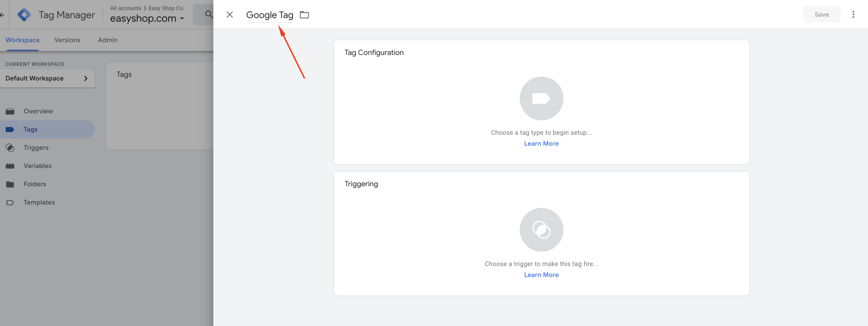Click 'Choose a trigger to make this tag fire...' text

[x=541, y=264]
